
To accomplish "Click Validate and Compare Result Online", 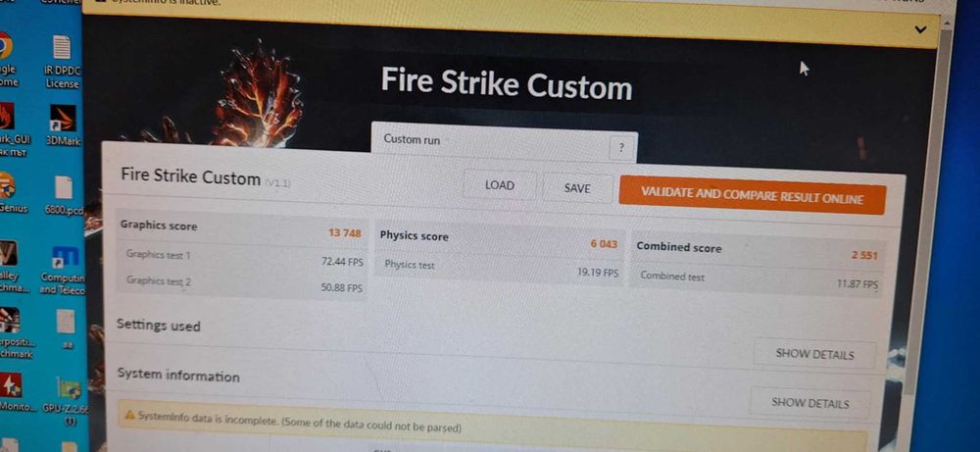I will click(752, 195).
